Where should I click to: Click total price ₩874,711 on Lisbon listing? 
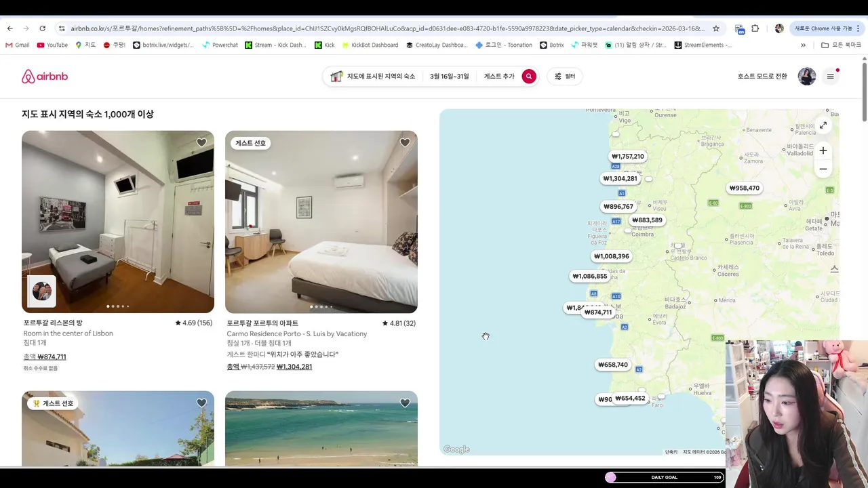[52, 357]
